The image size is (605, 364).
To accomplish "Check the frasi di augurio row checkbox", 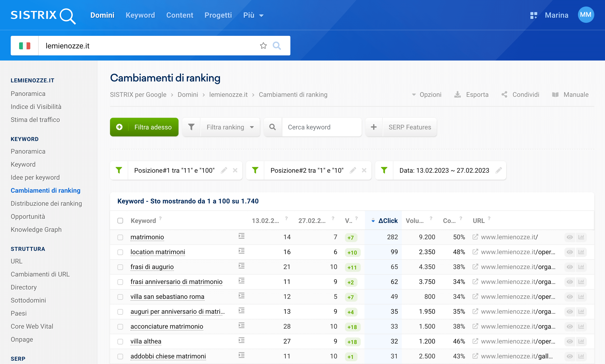I will [x=120, y=267].
